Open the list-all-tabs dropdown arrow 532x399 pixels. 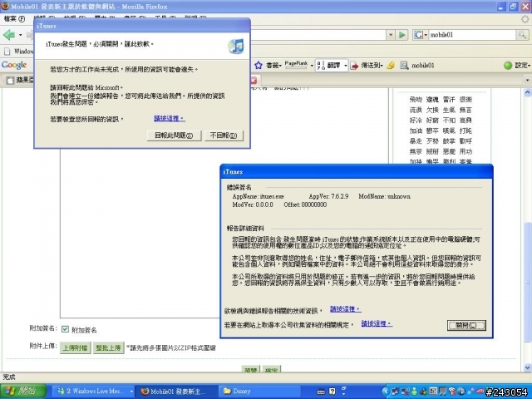click(x=527, y=81)
